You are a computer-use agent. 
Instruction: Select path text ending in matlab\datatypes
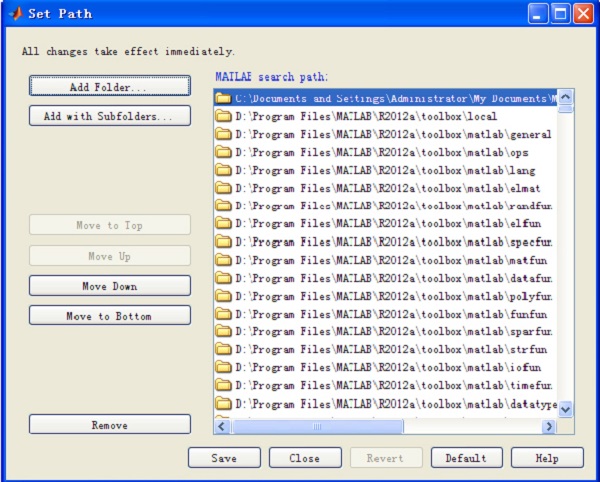click(x=396, y=404)
